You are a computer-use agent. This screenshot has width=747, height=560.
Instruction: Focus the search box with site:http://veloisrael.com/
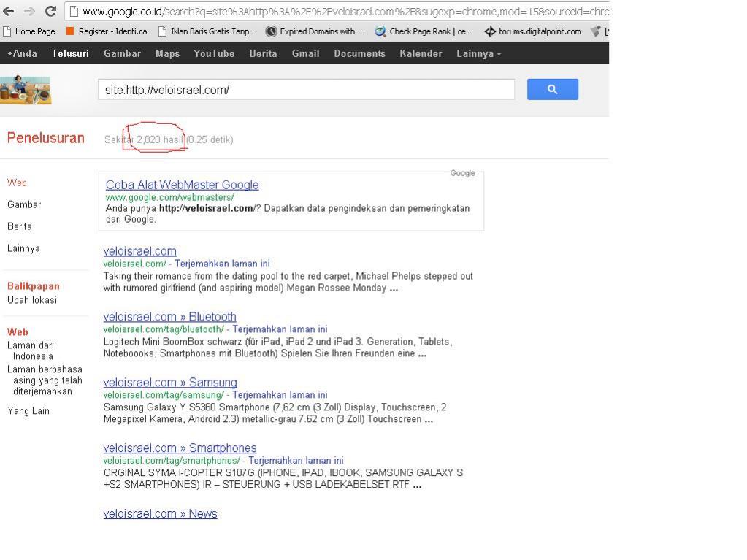pyautogui.click(x=307, y=90)
